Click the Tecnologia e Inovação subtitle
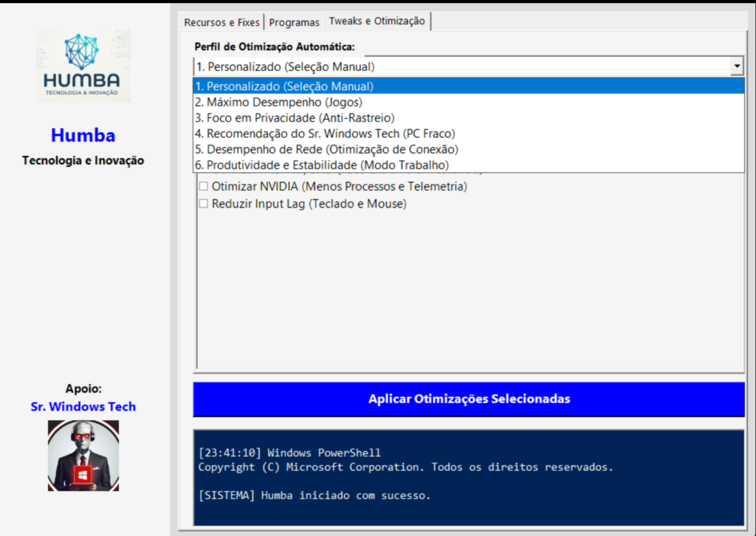 83,160
